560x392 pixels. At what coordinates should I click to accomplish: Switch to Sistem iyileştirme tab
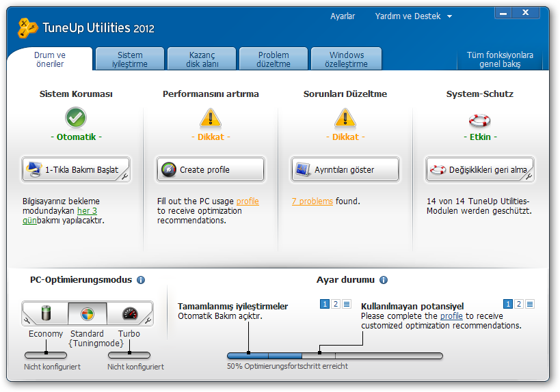coord(130,59)
